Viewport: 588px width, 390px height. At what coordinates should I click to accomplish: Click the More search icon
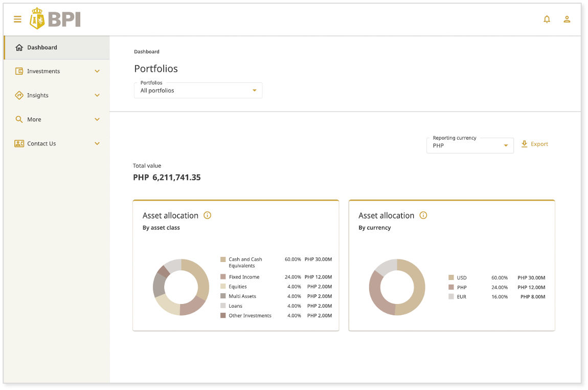[x=19, y=119]
